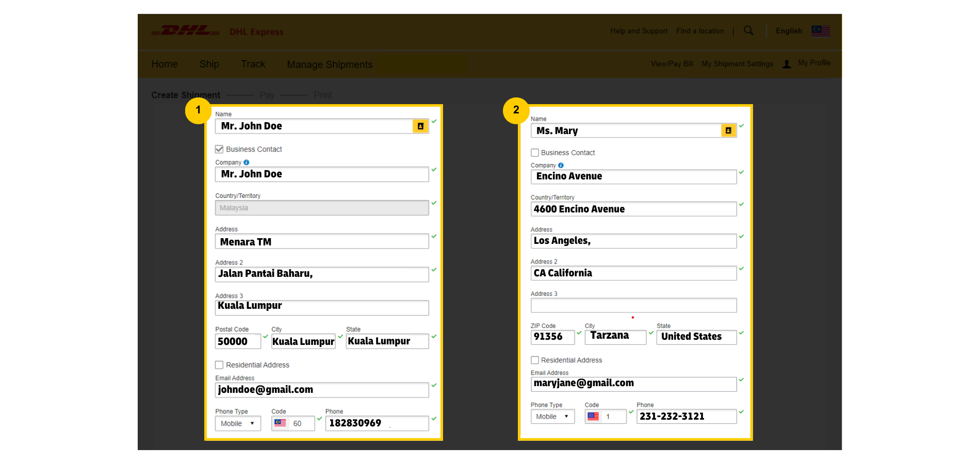Open the Ship menu
The height and width of the screenshot is (464, 980).
[x=209, y=64]
